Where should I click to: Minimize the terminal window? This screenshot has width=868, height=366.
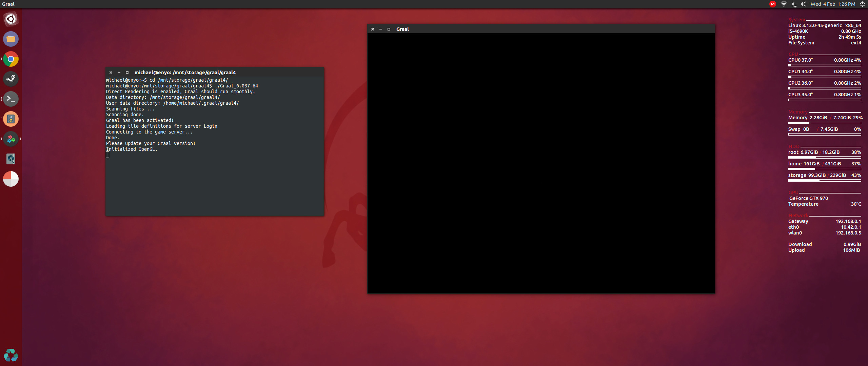tap(119, 73)
